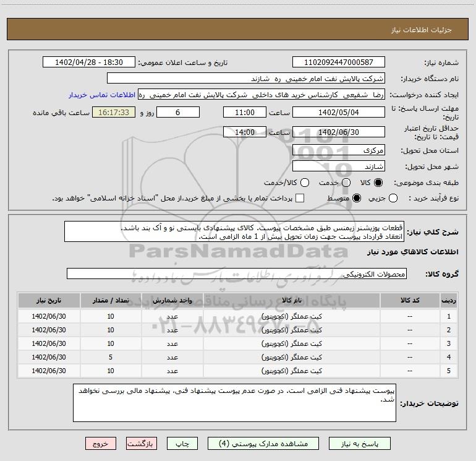
Task: Click the need number field 1102092447000587
Action: point(339,62)
